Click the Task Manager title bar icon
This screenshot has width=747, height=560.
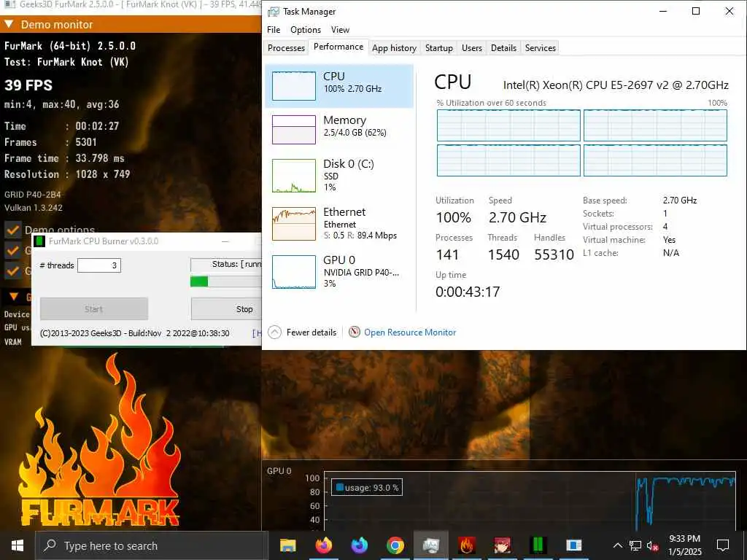pyautogui.click(x=274, y=12)
